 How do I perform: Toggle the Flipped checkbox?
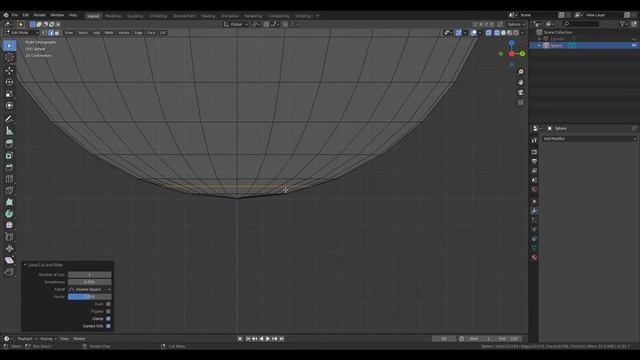click(108, 311)
